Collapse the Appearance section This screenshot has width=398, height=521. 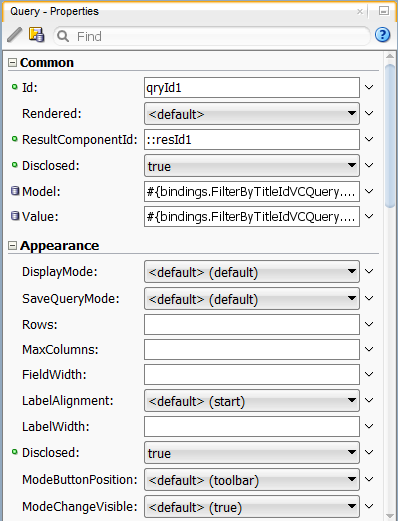click(x=12, y=246)
